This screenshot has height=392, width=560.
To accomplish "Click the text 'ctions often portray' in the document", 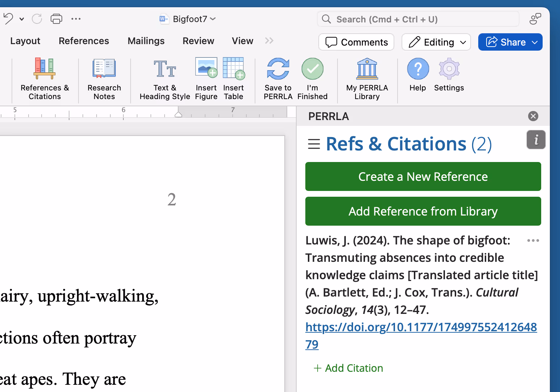I will [68, 338].
